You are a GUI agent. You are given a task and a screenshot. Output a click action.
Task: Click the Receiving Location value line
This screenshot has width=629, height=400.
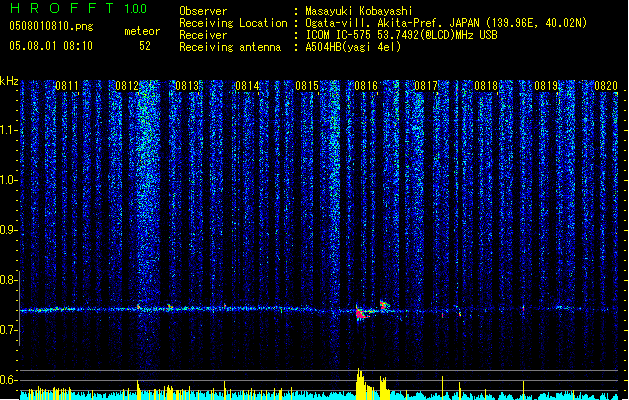(446, 23)
